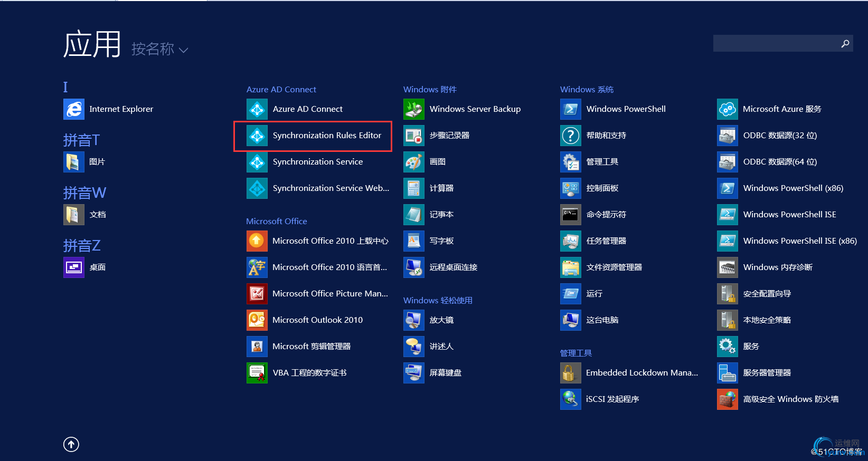868x461 pixels.
Task: Open Windows 内存诊断 icon
Action: (x=728, y=267)
